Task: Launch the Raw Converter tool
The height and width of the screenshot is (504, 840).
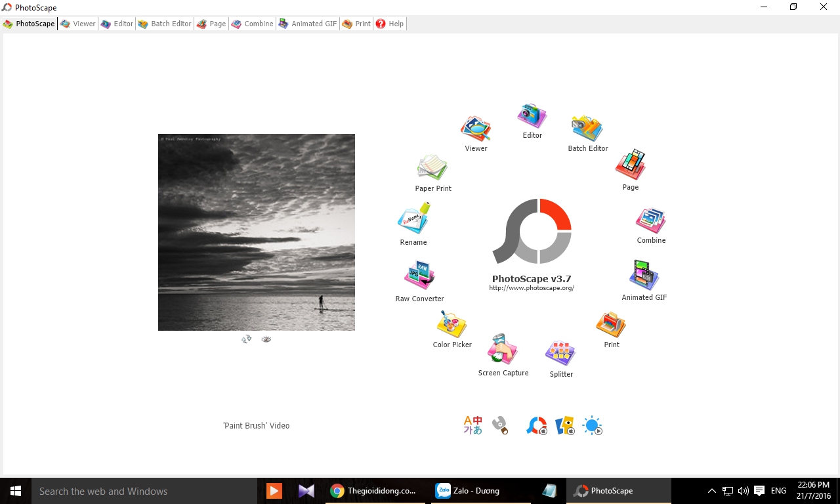Action: (420, 276)
